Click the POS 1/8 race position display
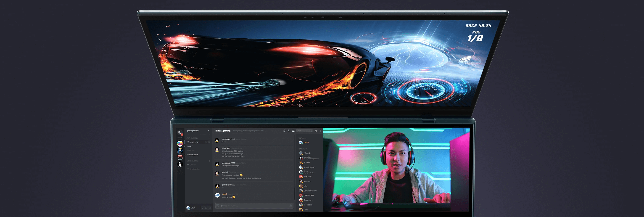Screen dimensions: 644x217 pyautogui.click(x=476, y=36)
